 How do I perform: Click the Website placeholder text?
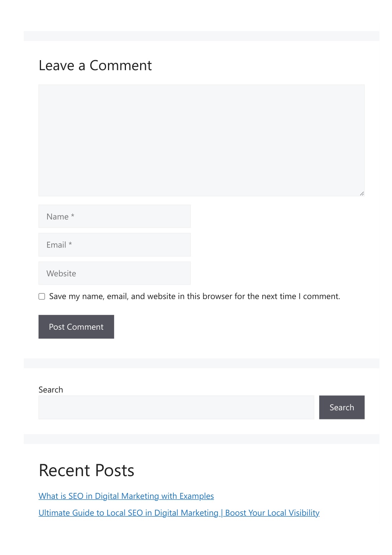tap(61, 273)
